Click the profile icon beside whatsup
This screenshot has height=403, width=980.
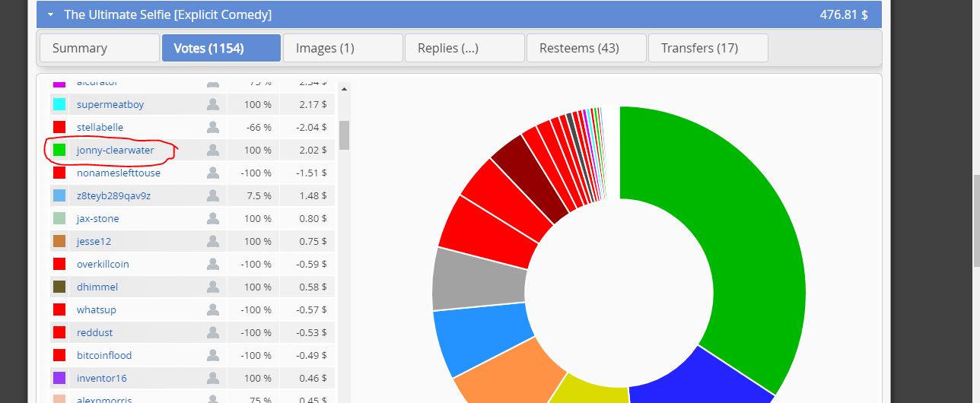(213, 309)
